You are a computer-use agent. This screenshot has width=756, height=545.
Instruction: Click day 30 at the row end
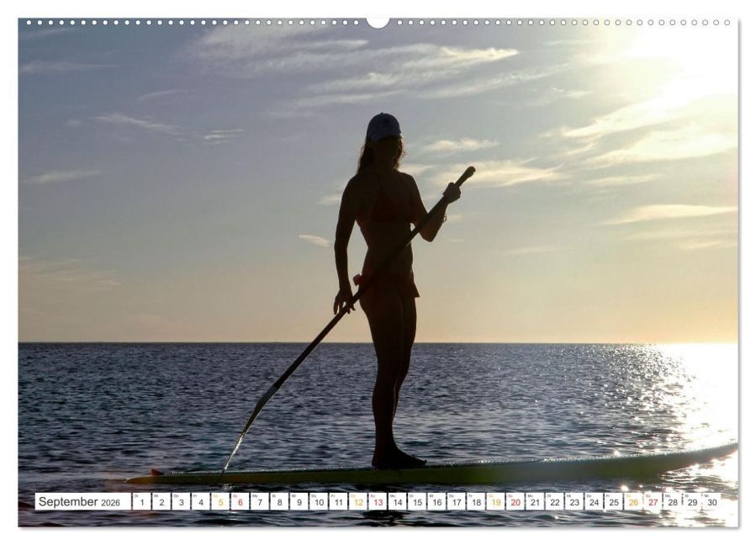point(712,501)
